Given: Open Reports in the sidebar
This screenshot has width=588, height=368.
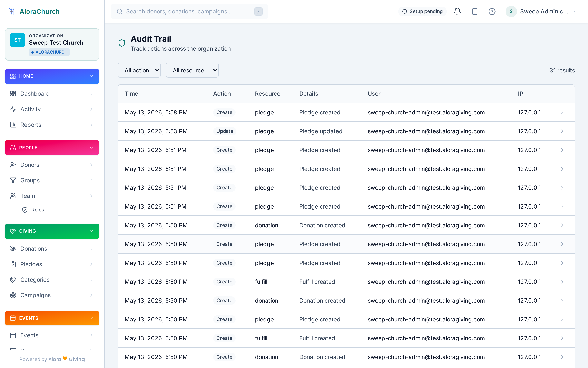Looking at the screenshot, I should click(52, 125).
